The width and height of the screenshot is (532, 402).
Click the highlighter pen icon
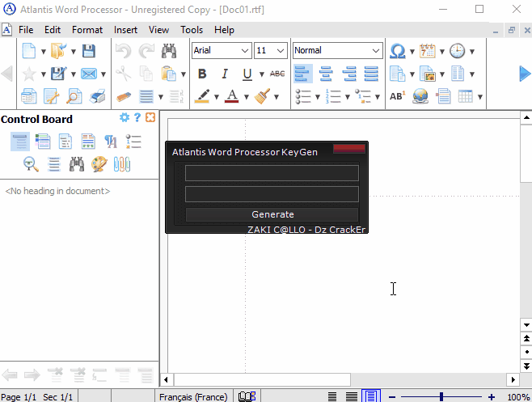pyautogui.click(x=202, y=96)
